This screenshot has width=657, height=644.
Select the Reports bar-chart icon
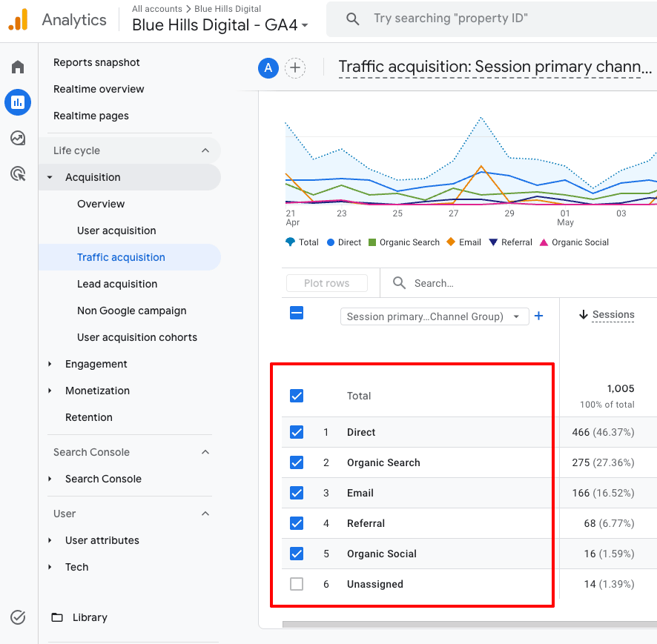[18, 102]
